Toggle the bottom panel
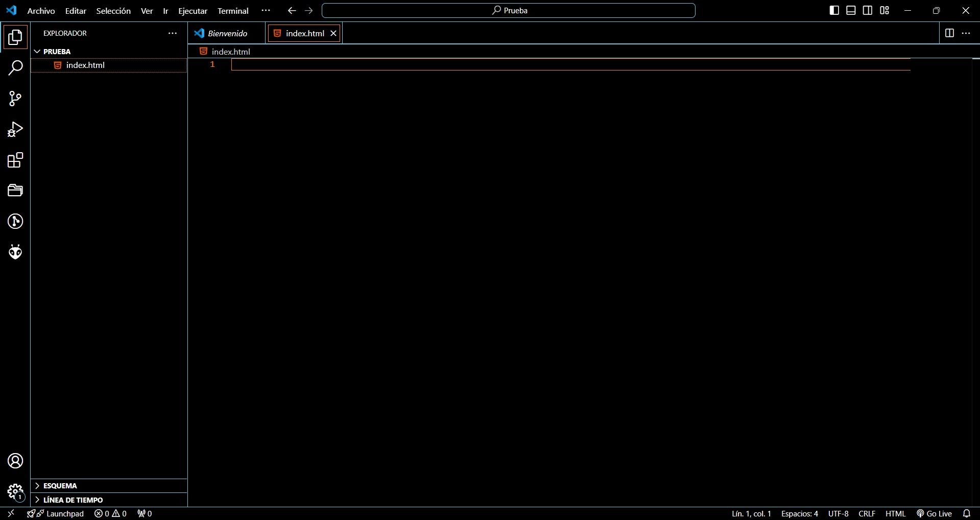This screenshot has width=980, height=520. pyautogui.click(x=851, y=10)
